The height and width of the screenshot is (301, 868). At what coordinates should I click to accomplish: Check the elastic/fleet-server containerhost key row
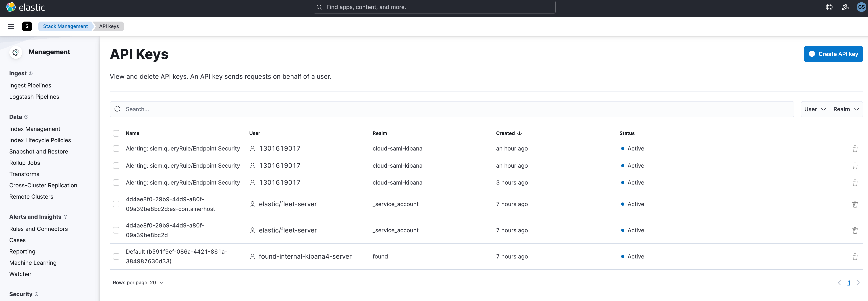pyautogui.click(x=116, y=204)
